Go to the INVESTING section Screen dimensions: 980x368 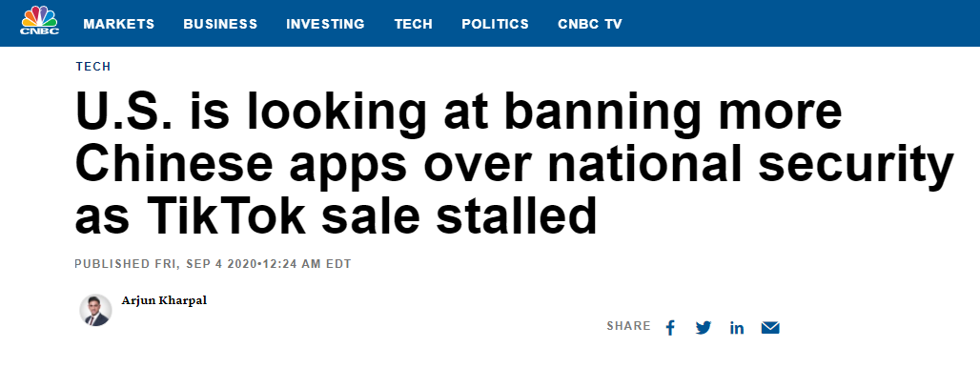(325, 24)
